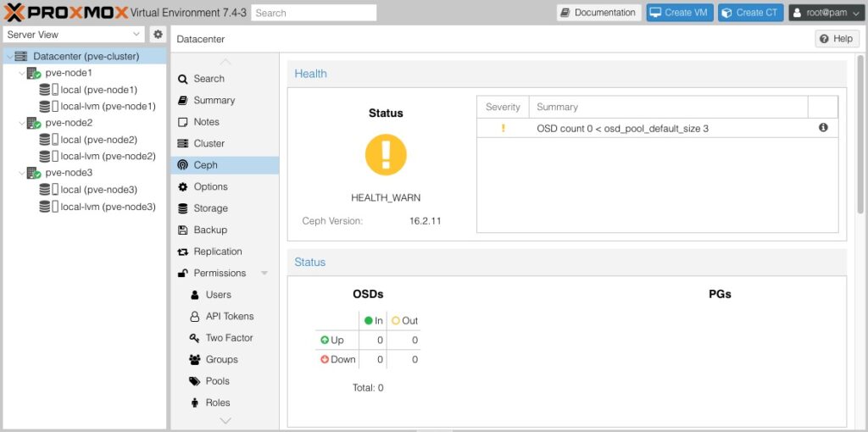Click in the top Search field

point(314,13)
